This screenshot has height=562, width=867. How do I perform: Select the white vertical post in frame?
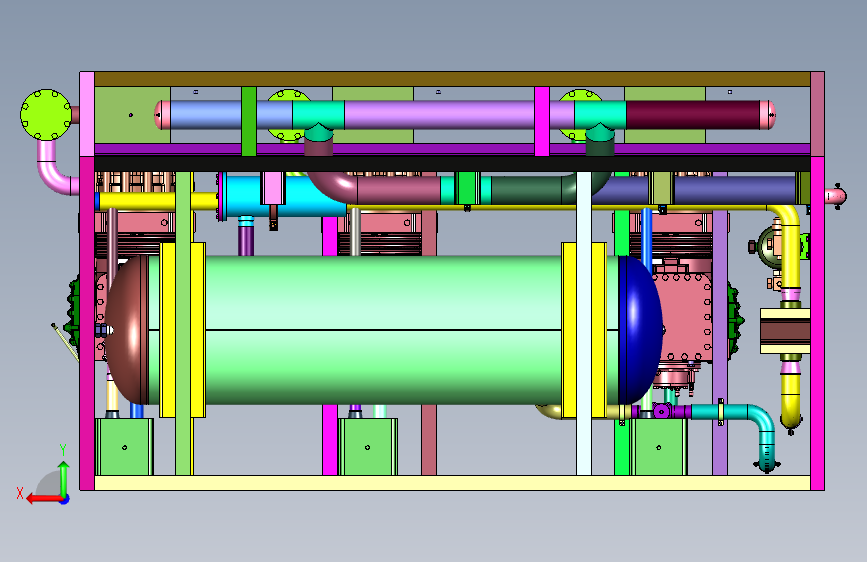click(x=584, y=323)
